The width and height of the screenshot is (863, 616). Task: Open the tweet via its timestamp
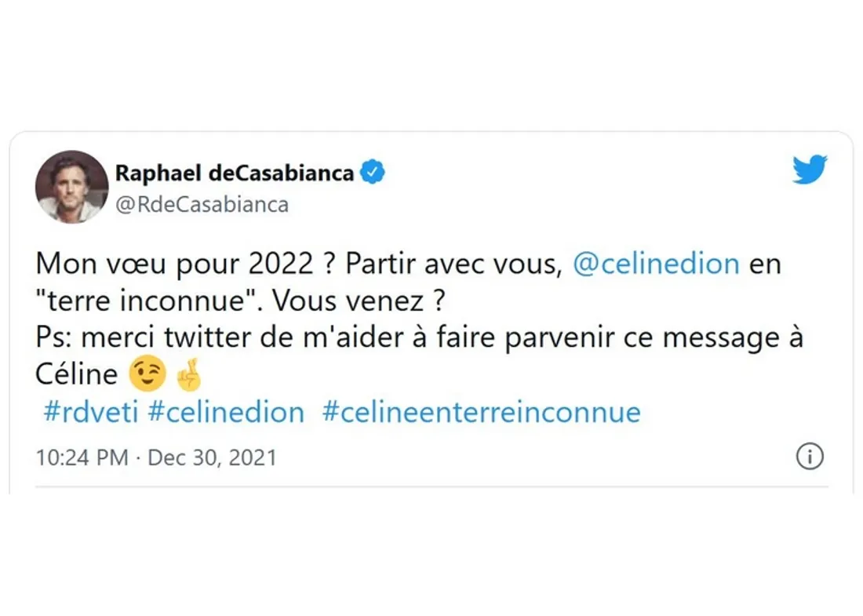[x=155, y=457]
